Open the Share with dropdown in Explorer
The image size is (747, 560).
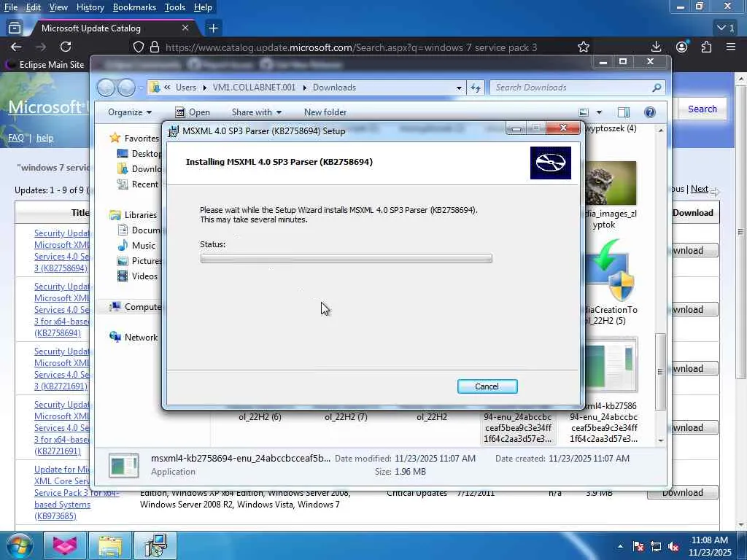pyautogui.click(x=256, y=112)
